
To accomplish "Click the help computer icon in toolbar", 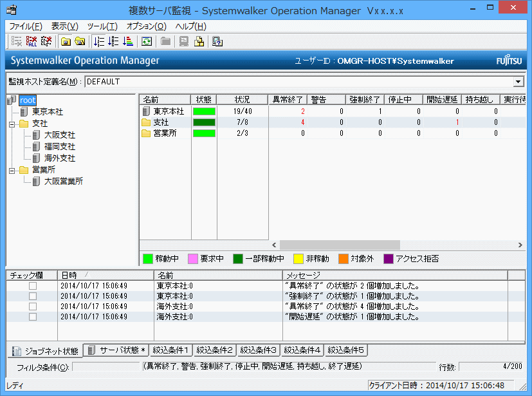I will click(x=217, y=42).
